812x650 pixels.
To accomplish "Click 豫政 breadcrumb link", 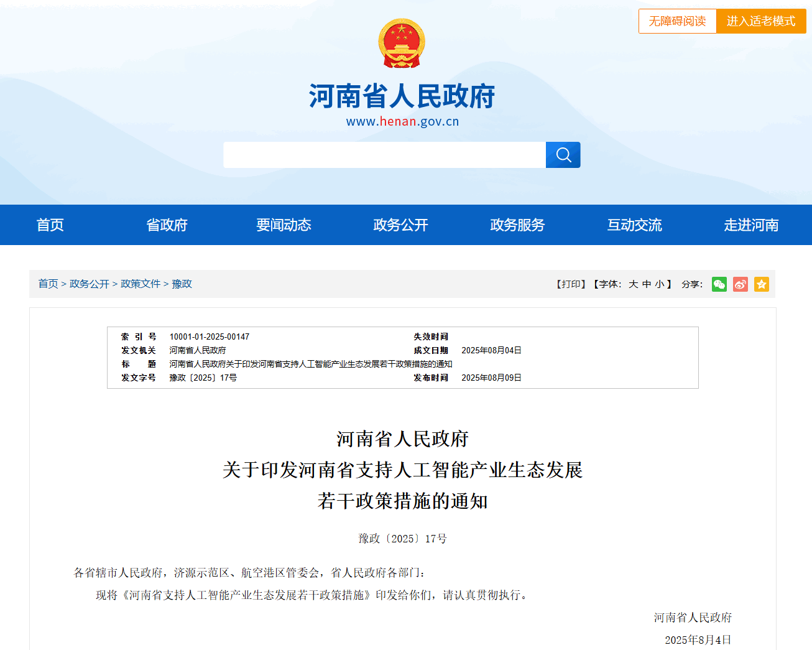I will click(x=182, y=284).
